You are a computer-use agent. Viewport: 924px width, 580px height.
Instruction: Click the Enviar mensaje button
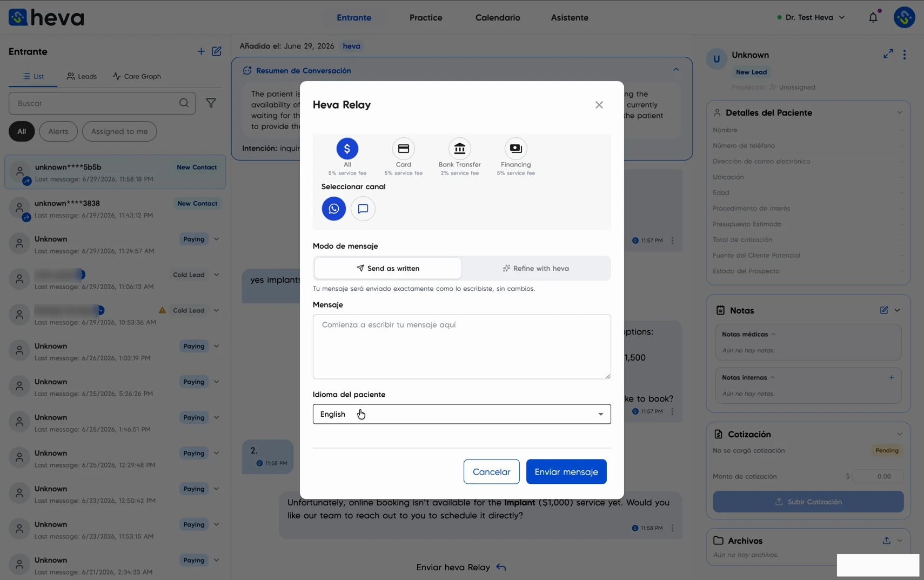566,472
